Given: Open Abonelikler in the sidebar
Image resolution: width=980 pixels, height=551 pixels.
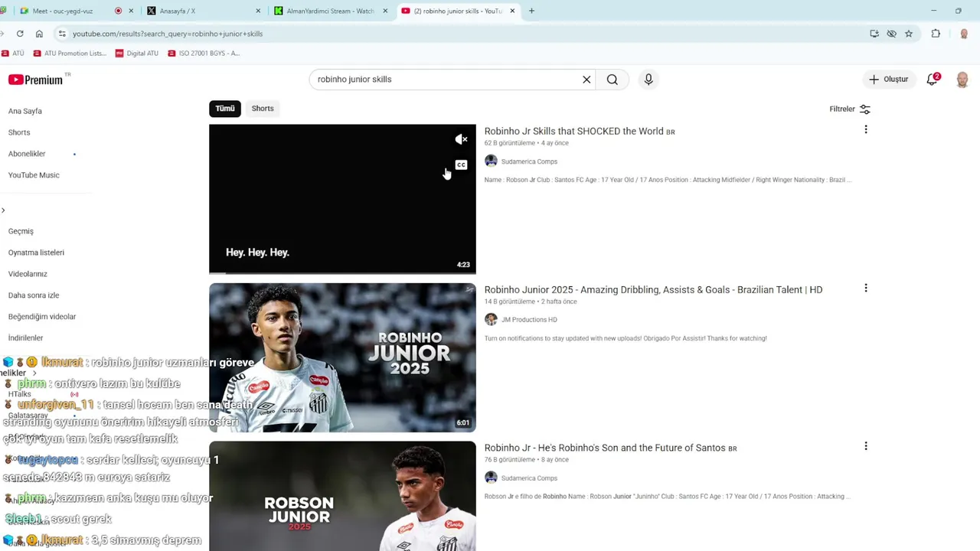Looking at the screenshot, I should 27,154.
